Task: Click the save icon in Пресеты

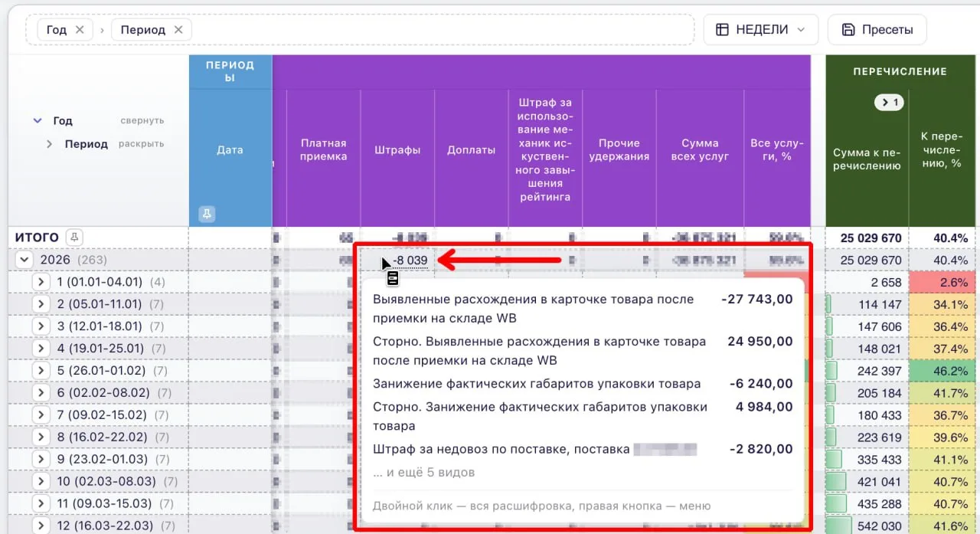Action: tap(848, 30)
